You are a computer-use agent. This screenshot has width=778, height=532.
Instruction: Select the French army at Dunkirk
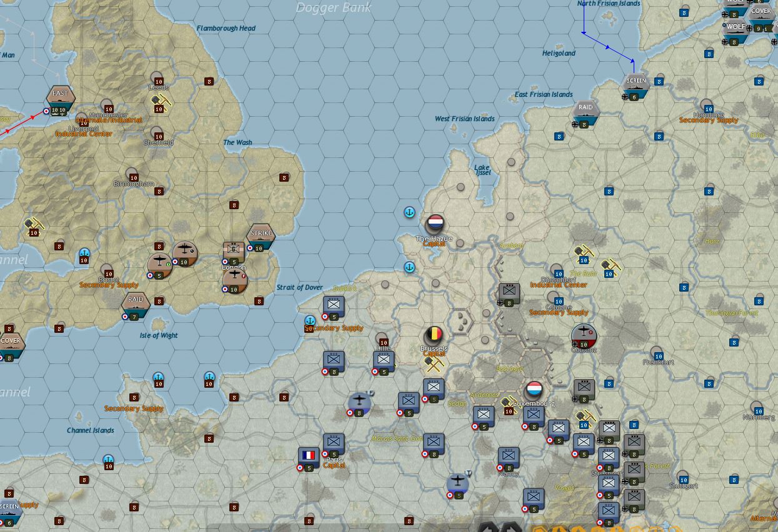[334, 306]
